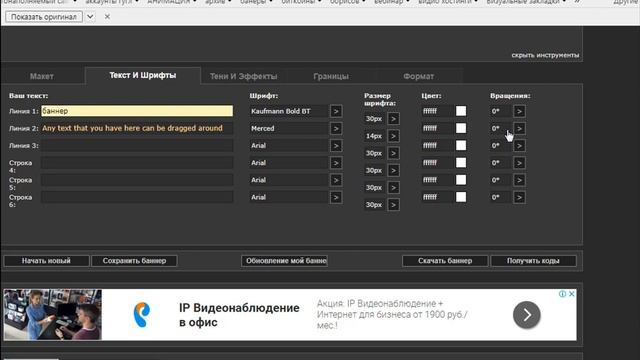Click the Rostelecom logo in the ad
640x360 pixels.
[x=142, y=315]
